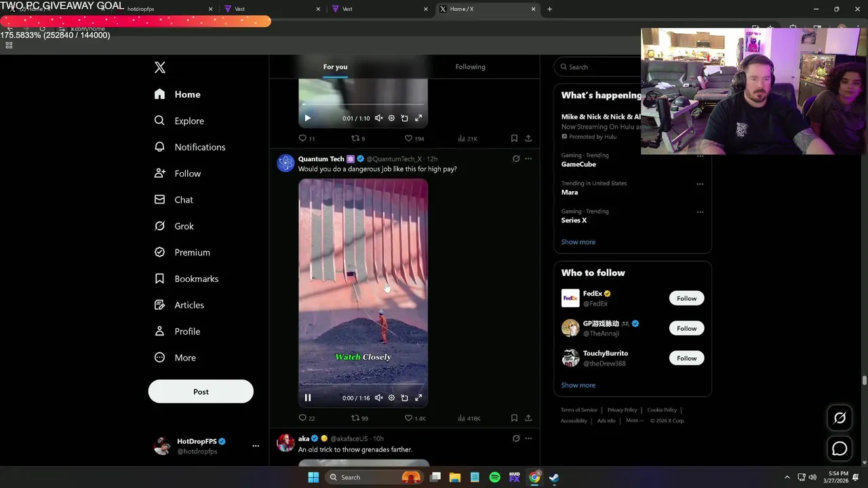This screenshot has width=868, height=488.
Task: Open settings on Quantum Tech video
Action: pyautogui.click(x=391, y=398)
